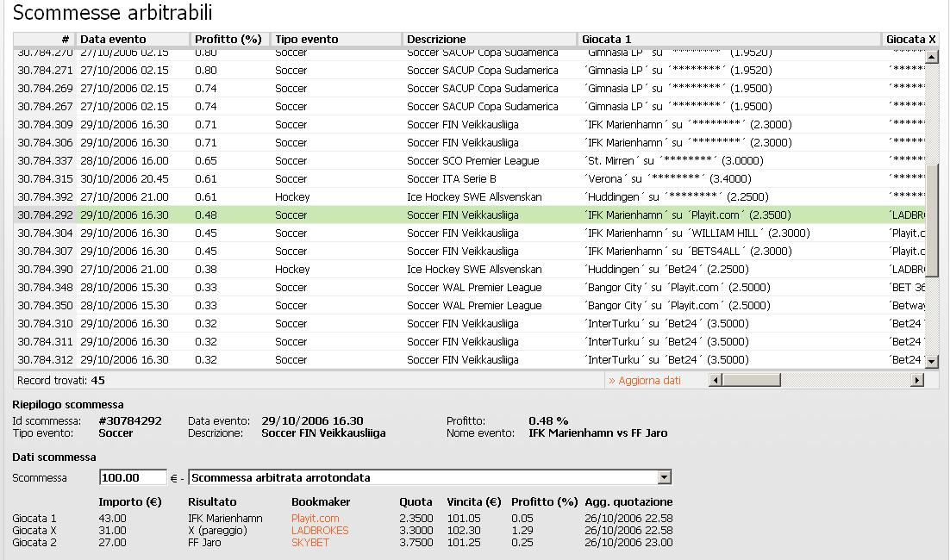Image resolution: width=950 pixels, height=560 pixels.
Task: Click the FF Jaro result for Giocata 2
Action: [x=205, y=543]
